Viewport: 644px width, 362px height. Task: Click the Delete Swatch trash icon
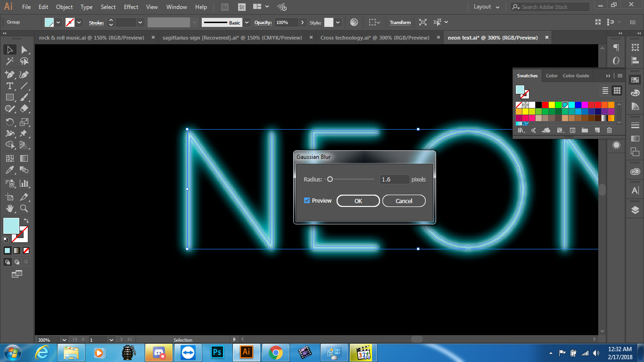tap(609, 131)
